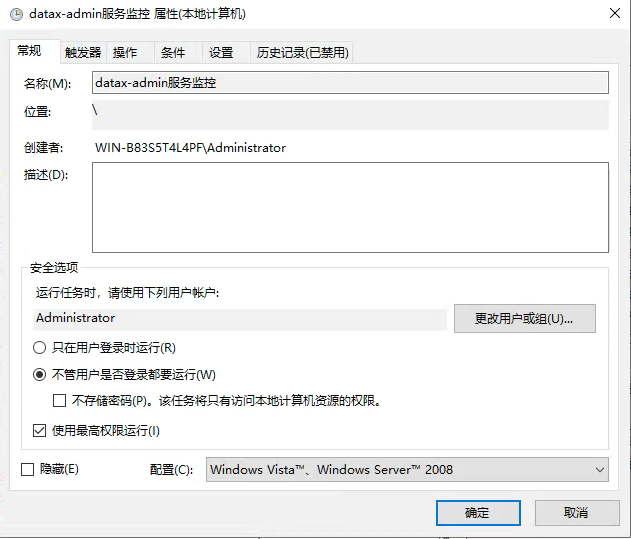Click the 配置(C): label
The image size is (631, 539).
pyautogui.click(x=171, y=469)
